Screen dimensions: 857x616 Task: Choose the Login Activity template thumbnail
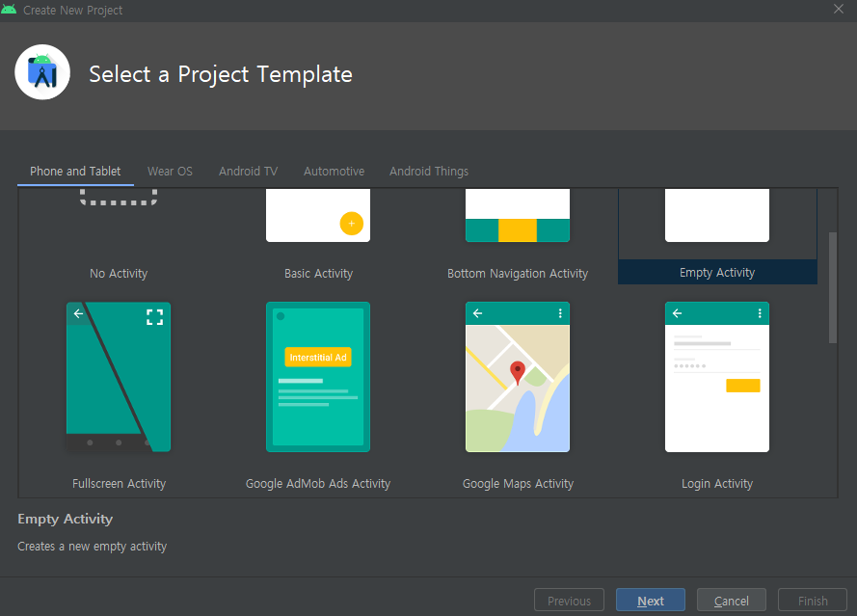[x=717, y=377]
